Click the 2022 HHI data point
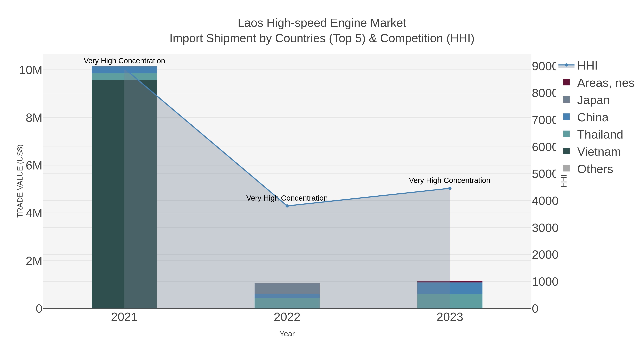The height and width of the screenshot is (362, 644). click(x=287, y=206)
